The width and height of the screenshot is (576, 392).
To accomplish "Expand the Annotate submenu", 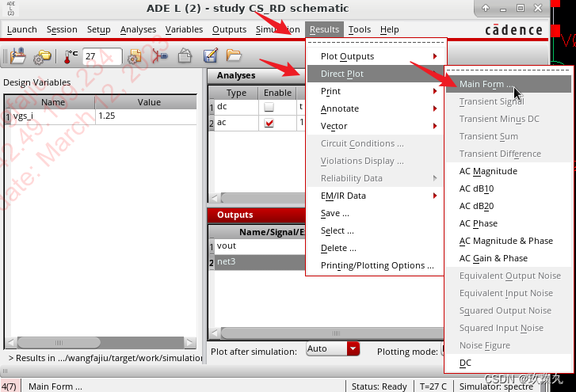I will click(x=375, y=108).
